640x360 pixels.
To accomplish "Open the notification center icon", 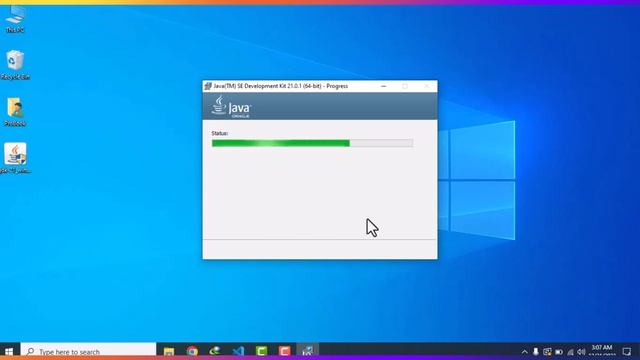I will coord(627,351).
